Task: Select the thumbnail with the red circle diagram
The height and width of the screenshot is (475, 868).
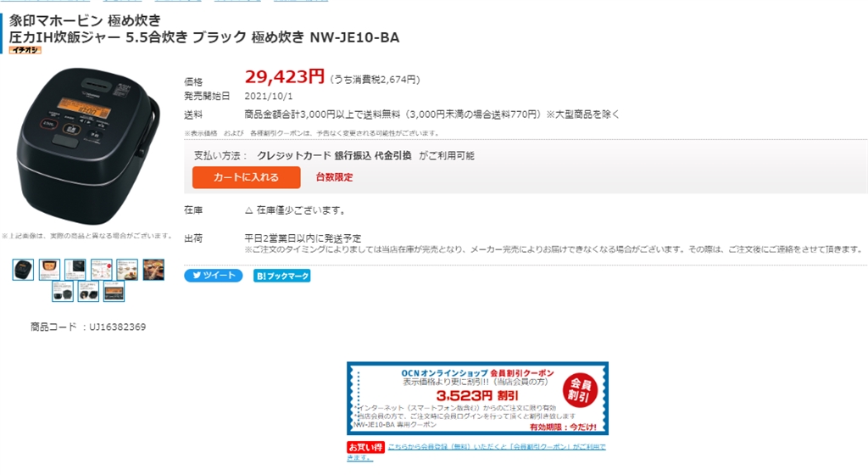Action: [x=102, y=270]
